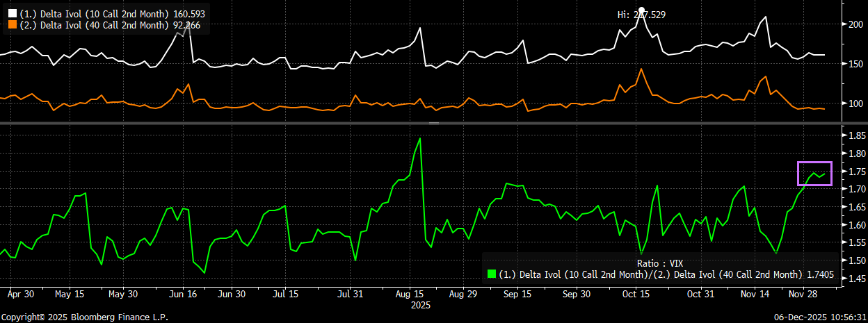Click the 1.70 value on lower y-axis

[855, 189]
